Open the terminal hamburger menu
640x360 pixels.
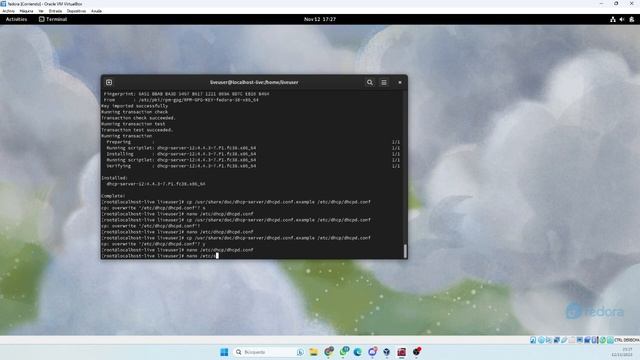point(384,82)
